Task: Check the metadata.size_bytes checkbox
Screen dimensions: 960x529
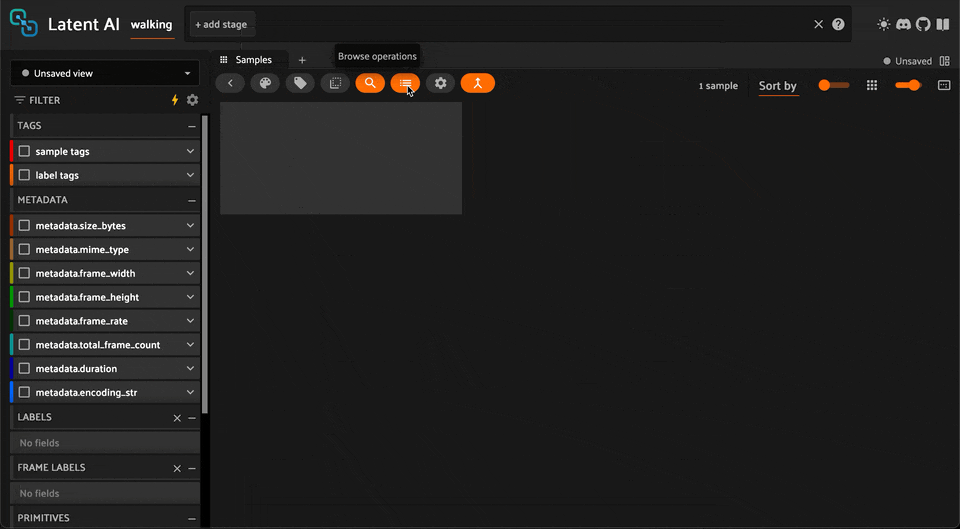Action: click(x=24, y=226)
